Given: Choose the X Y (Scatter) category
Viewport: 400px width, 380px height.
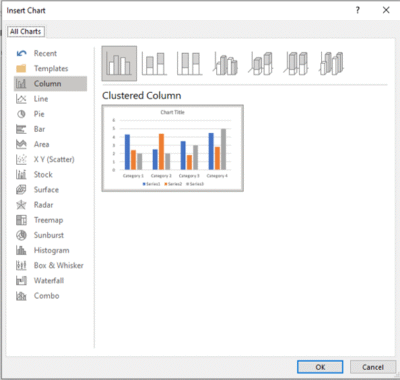Looking at the screenshot, I should point(50,159).
